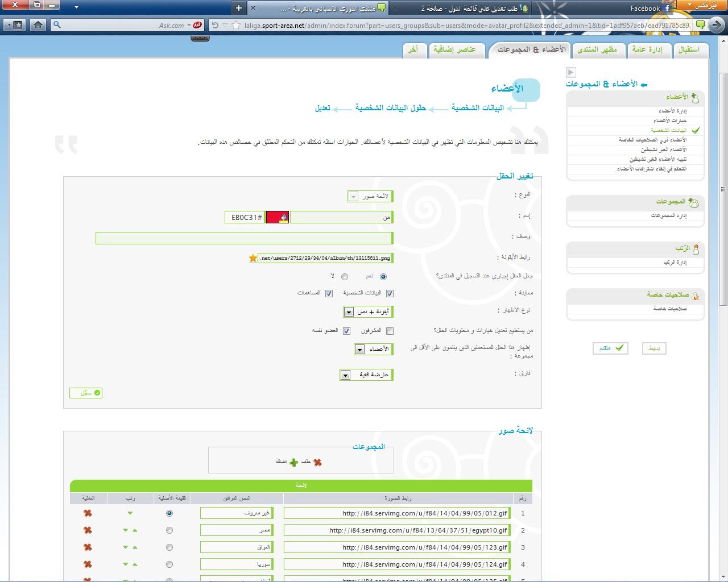Open a new browser tab with plus
Screen dimensions: 728x582
coord(239,8)
